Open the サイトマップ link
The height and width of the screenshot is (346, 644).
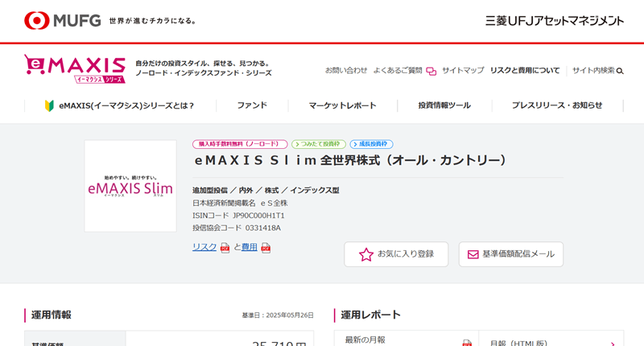(x=463, y=71)
